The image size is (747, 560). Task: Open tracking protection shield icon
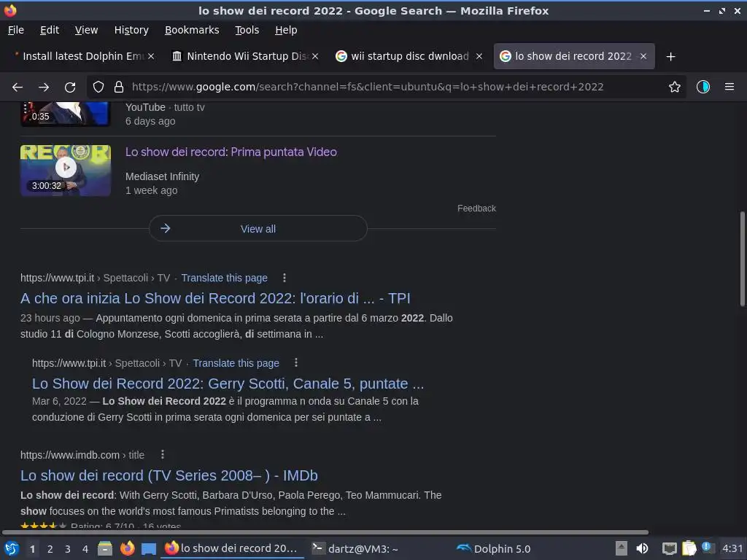[x=98, y=87]
